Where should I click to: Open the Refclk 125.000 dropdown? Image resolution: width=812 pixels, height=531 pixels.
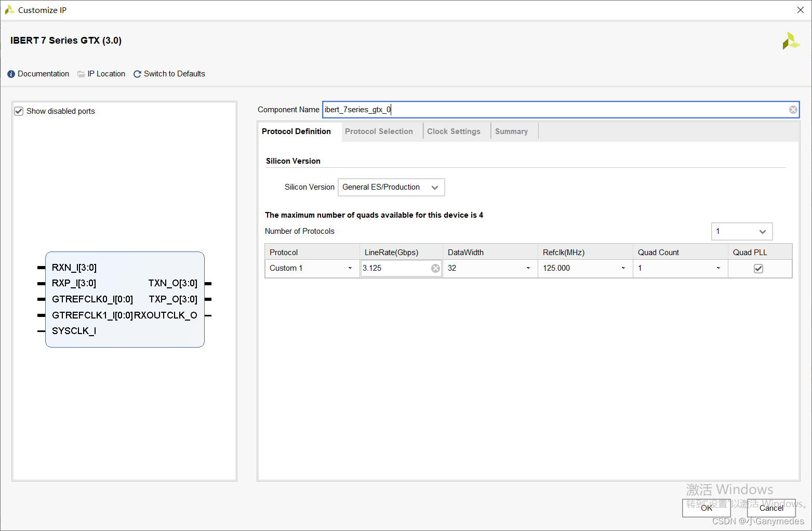[x=585, y=268]
